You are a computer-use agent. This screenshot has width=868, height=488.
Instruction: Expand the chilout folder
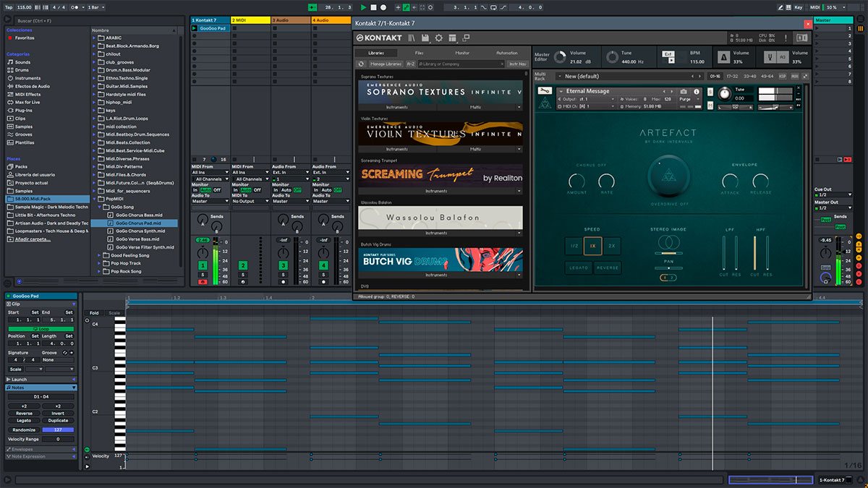95,53
